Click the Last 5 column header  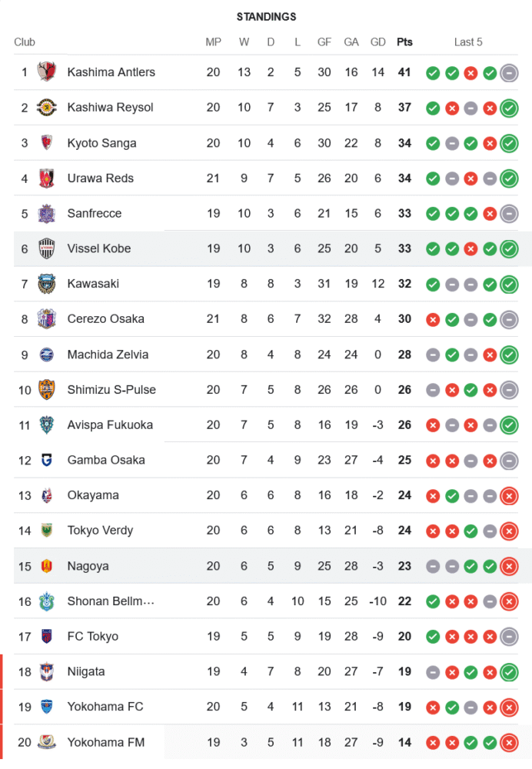468,42
